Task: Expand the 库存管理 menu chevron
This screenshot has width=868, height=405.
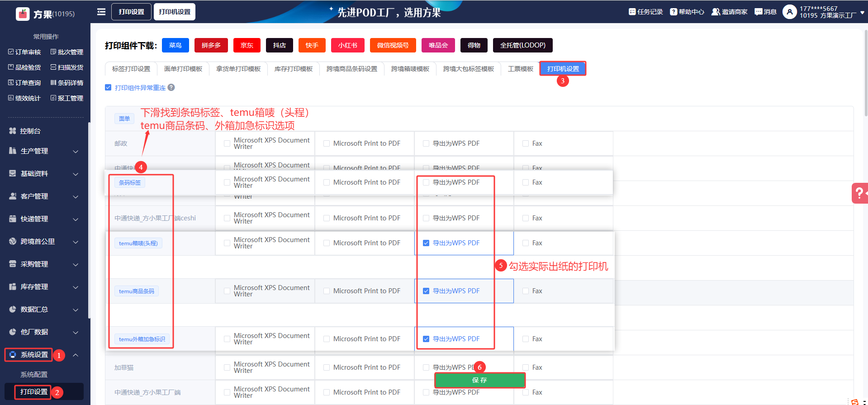Action: [76, 287]
